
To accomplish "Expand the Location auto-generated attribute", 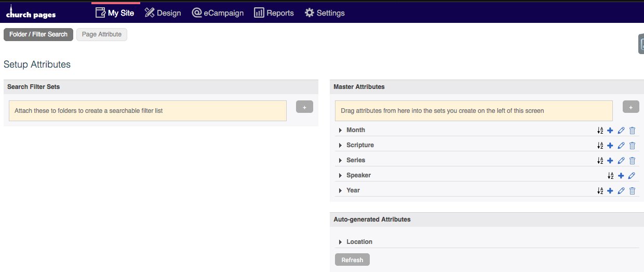I will [340, 242].
